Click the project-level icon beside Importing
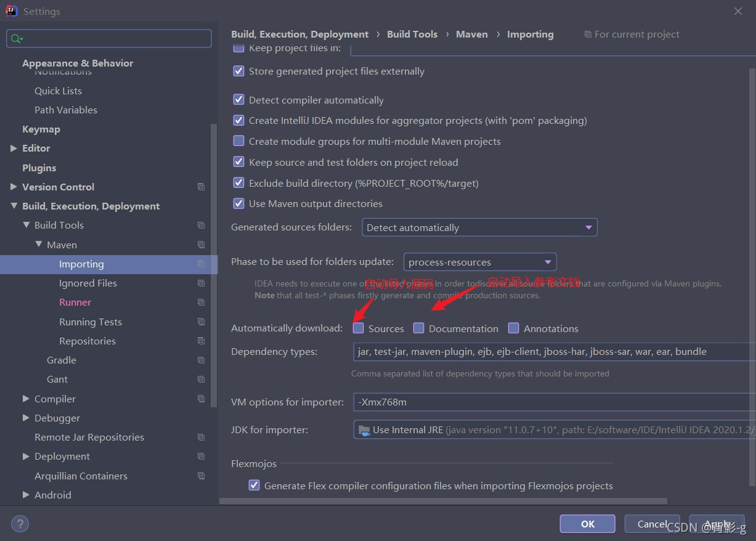756x541 pixels. click(201, 264)
